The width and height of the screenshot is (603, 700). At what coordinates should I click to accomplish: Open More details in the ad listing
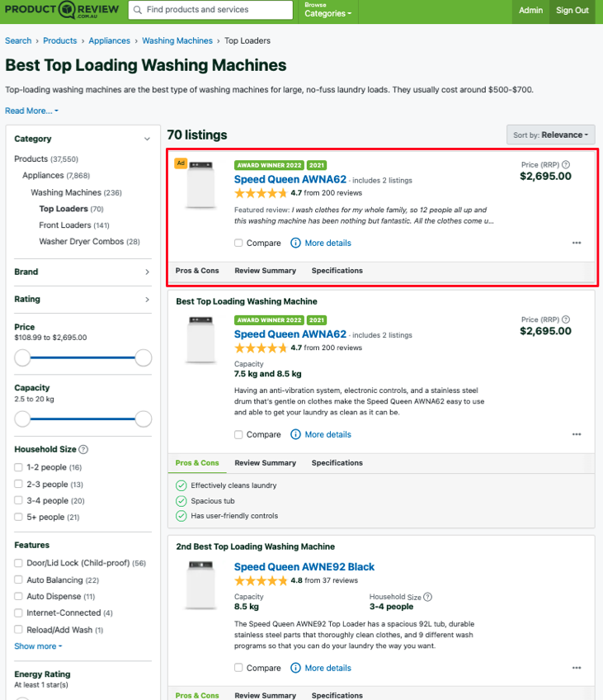(x=327, y=243)
